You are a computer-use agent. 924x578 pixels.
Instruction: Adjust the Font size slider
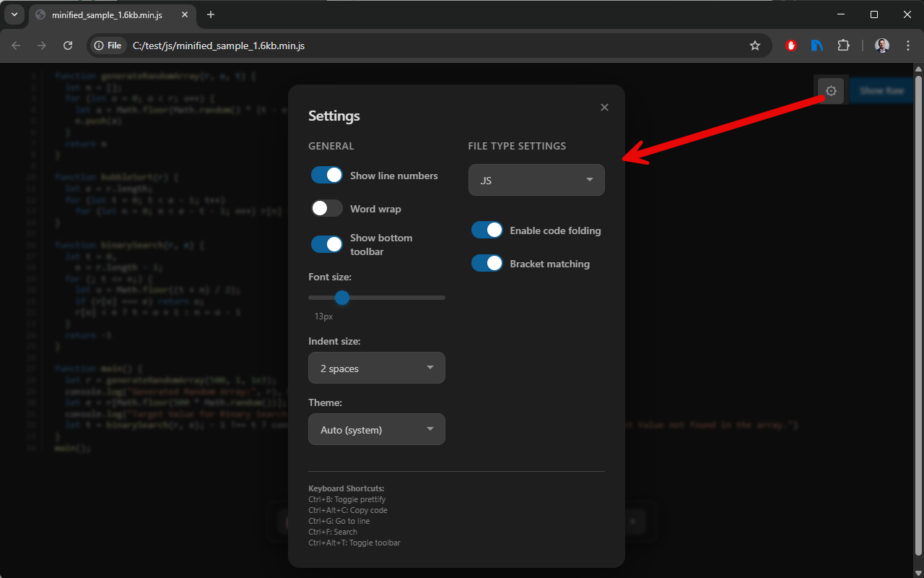pos(341,297)
